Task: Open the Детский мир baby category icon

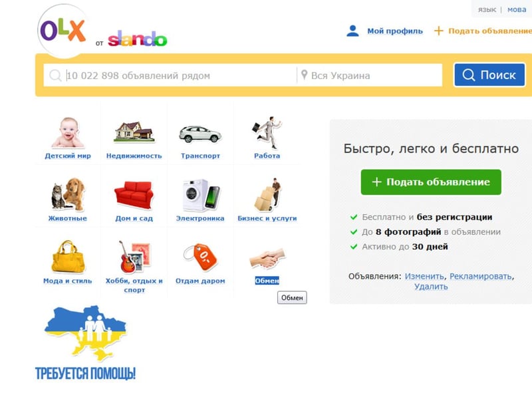Action: 68,132
